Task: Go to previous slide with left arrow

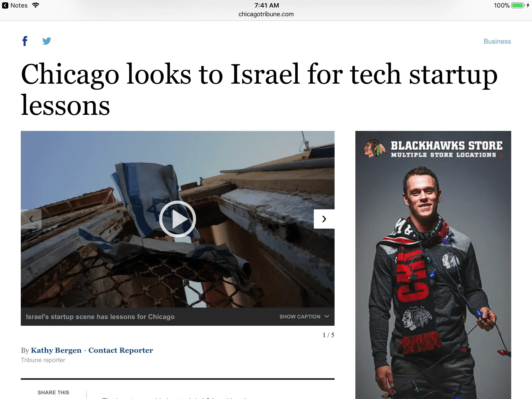Action: click(31, 219)
